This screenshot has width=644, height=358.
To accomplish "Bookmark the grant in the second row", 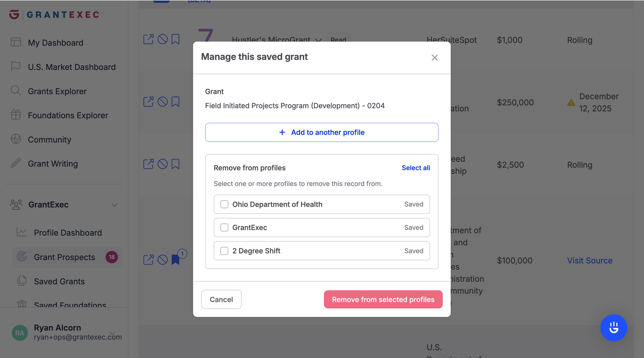I will tap(176, 102).
